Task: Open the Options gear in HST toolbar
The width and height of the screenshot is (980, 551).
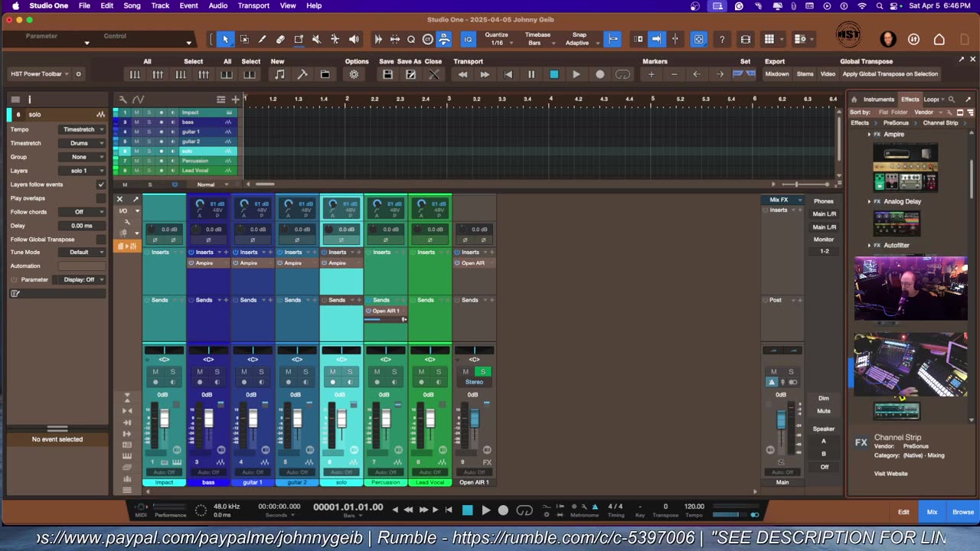Action: (354, 74)
